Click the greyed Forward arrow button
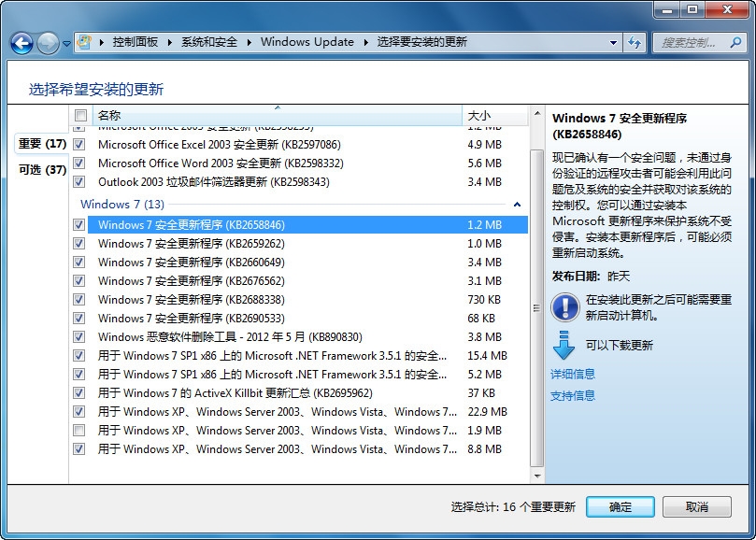 click(x=48, y=43)
